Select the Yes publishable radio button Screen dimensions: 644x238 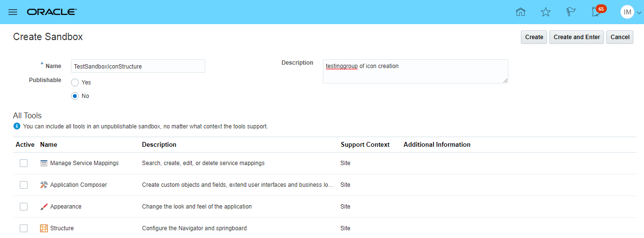point(75,83)
